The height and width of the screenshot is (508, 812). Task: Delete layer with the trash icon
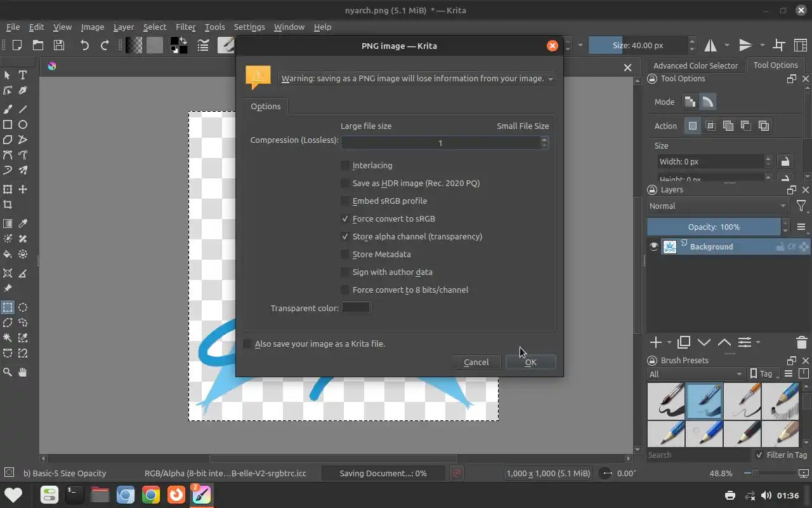click(x=801, y=342)
